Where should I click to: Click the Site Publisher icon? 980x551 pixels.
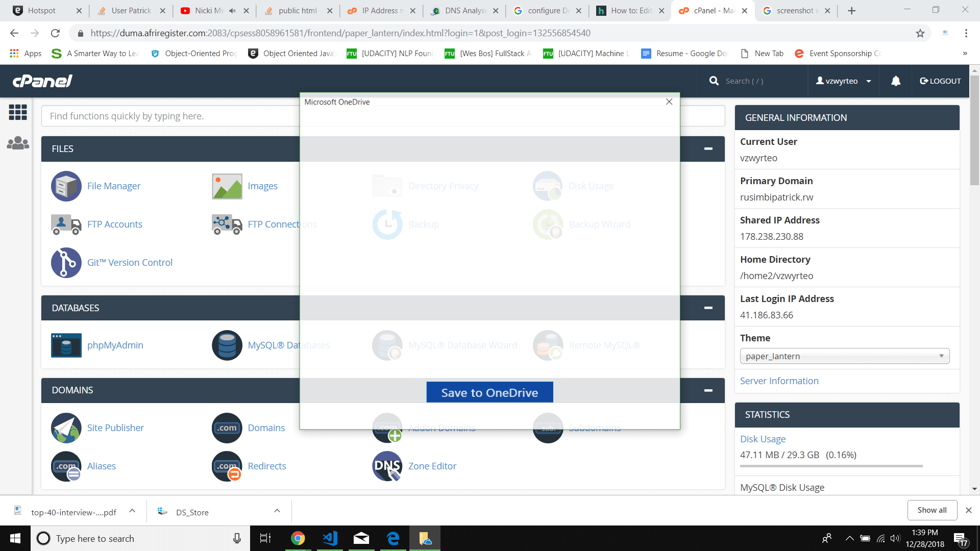click(x=66, y=428)
